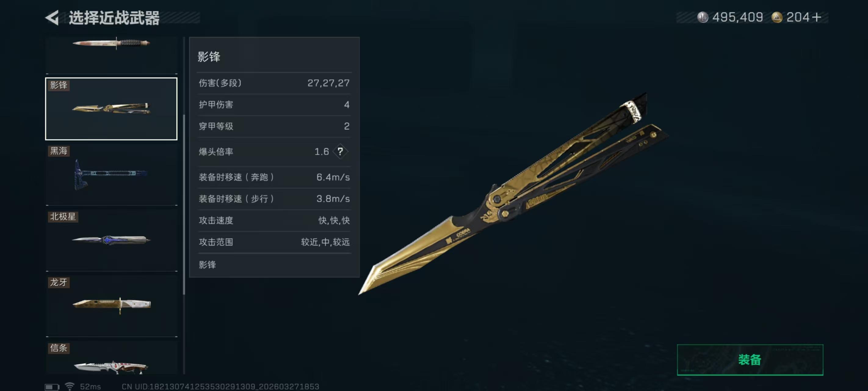868x391 pixels.
Task: Add more gold currency via plus sign
Action: coord(816,17)
